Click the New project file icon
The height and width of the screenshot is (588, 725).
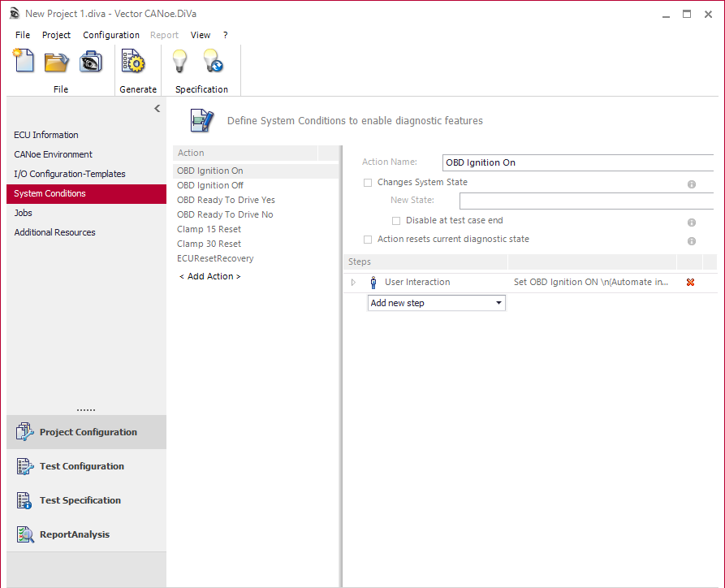click(24, 61)
